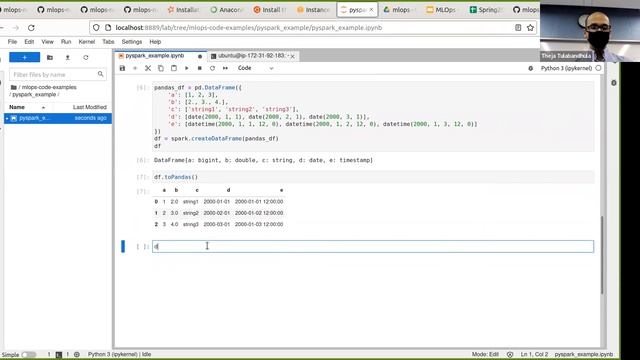Close the ubuntu terminal tab
640x360 pixels.
[293, 56]
